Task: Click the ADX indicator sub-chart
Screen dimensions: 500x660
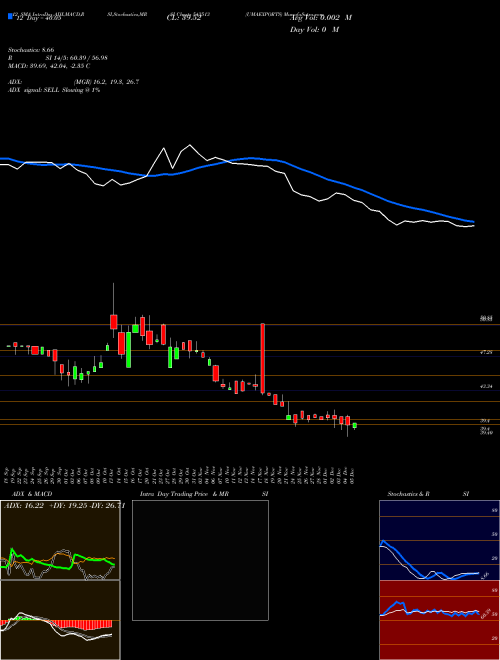Action: coord(60,540)
